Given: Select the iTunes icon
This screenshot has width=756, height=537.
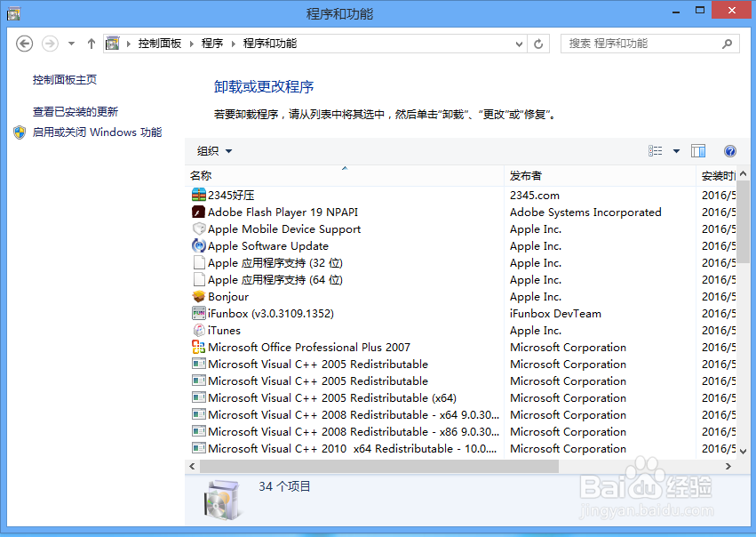Looking at the screenshot, I should [x=199, y=330].
